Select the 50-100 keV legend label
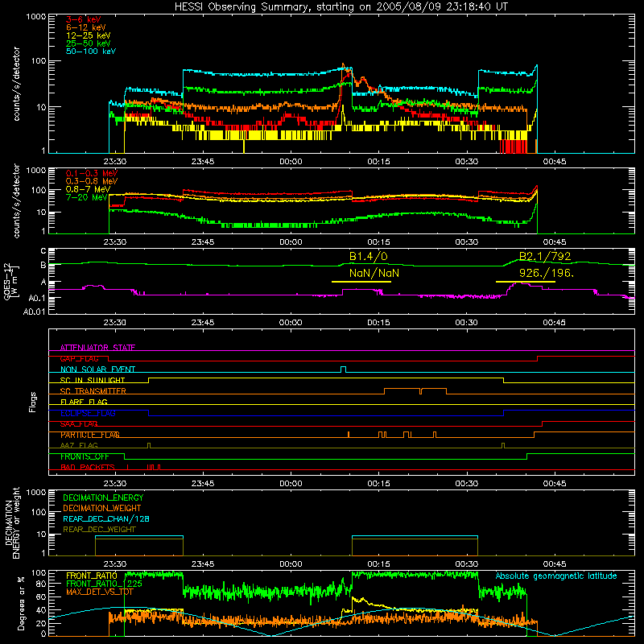 click(91, 52)
